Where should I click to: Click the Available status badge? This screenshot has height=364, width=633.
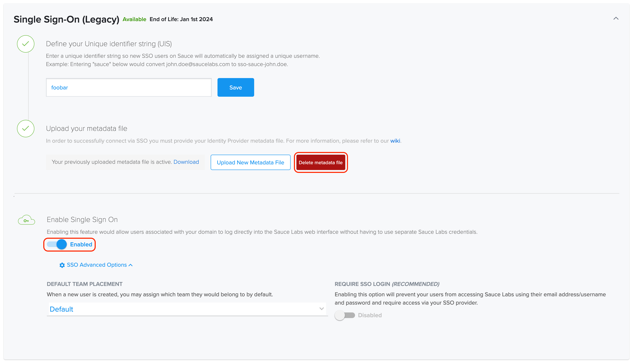point(134,19)
